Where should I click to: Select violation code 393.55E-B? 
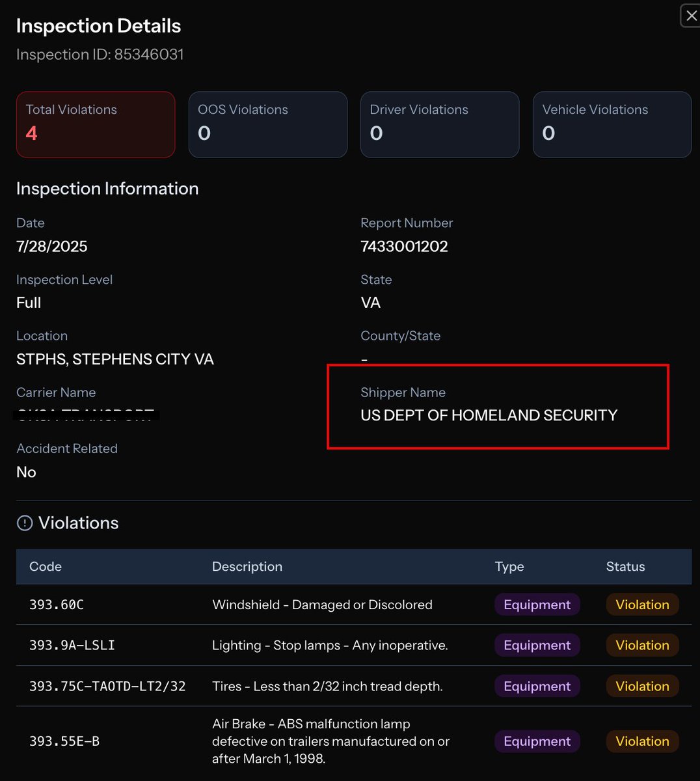pos(64,741)
